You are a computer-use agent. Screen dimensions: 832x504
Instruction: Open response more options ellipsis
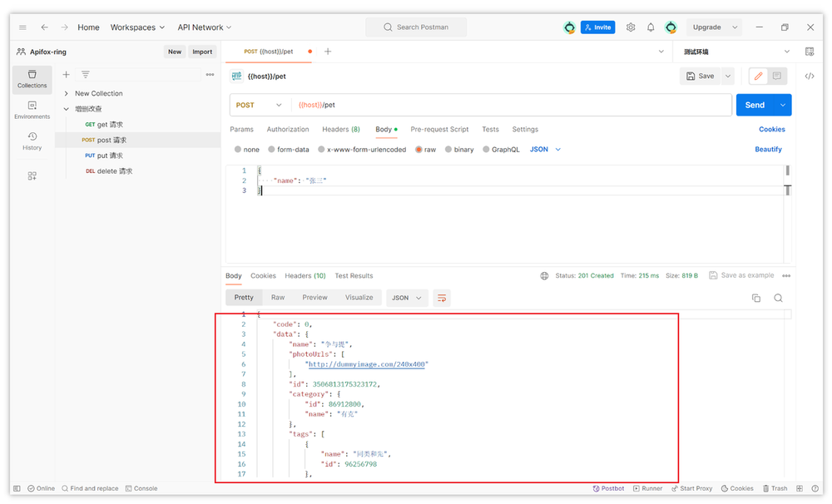786,276
